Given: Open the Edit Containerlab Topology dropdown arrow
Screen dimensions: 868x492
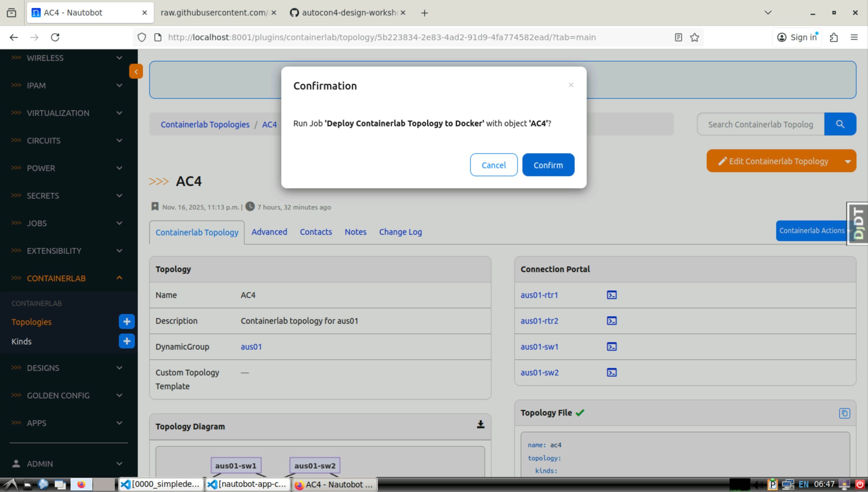Looking at the screenshot, I should coord(847,161).
